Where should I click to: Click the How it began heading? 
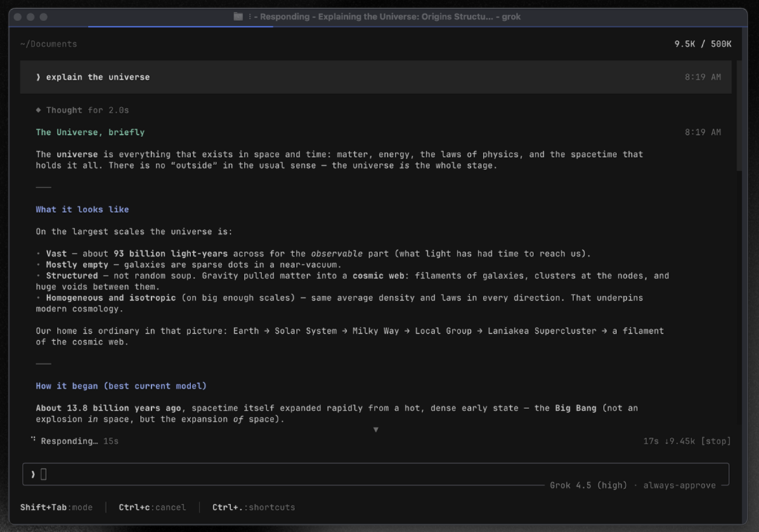click(121, 386)
